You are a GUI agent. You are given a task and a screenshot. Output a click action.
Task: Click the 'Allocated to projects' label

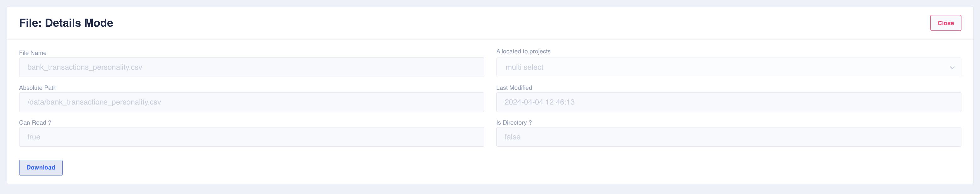click(x=523, y=51)
